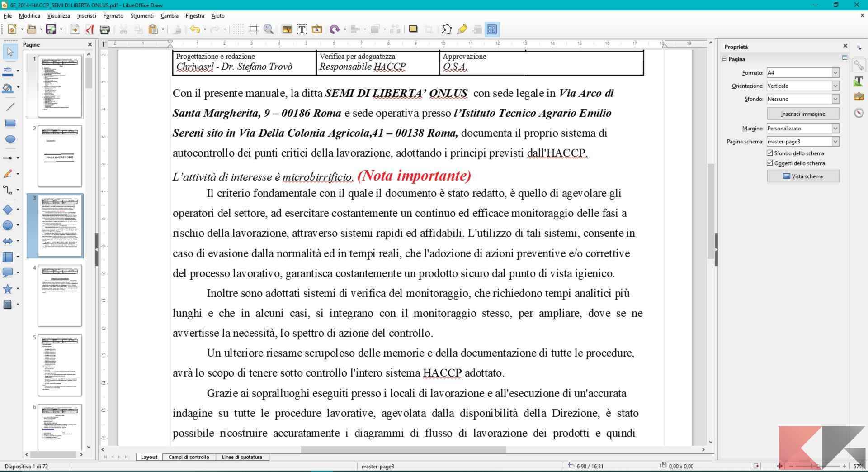Select page 1 thumbnail in Pagine

60,86
